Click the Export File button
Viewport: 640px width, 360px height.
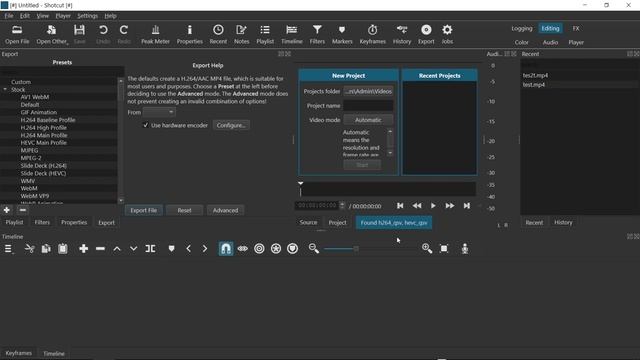(144, 210)
